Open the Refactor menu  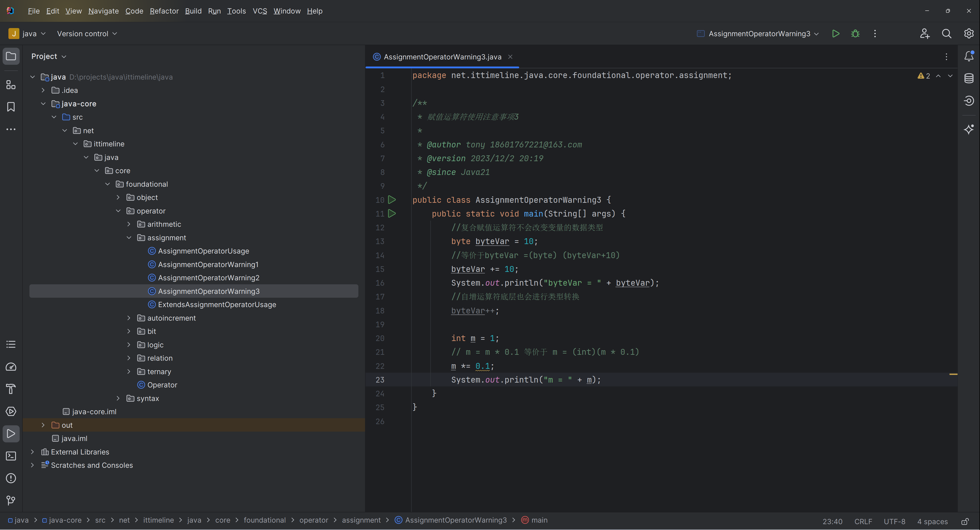click(x=164, y=11)
